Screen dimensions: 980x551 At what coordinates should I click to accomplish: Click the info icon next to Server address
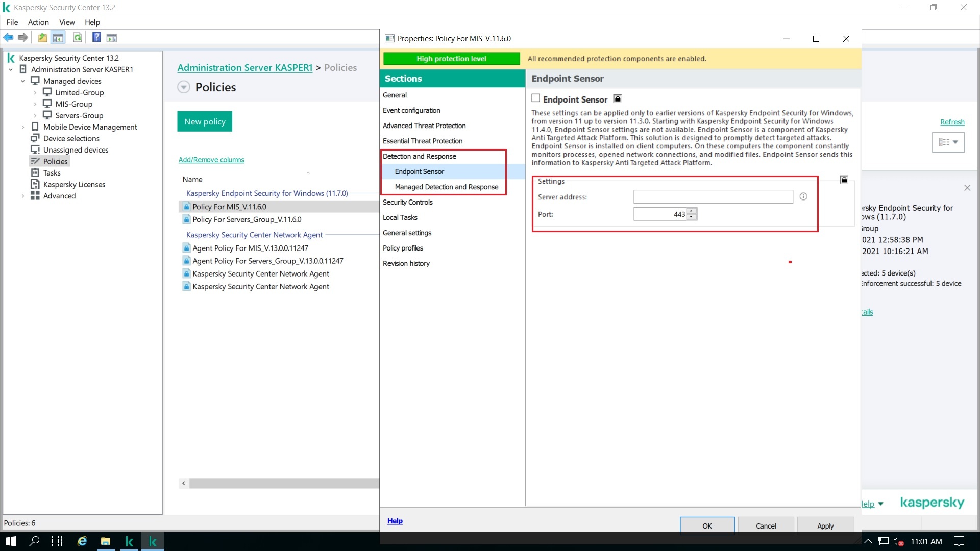[803, 196]
